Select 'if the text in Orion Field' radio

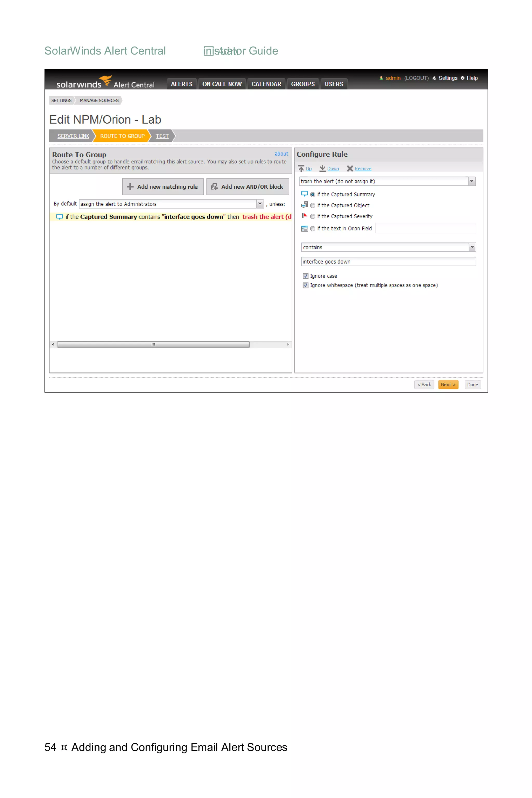tap(312, 229)
